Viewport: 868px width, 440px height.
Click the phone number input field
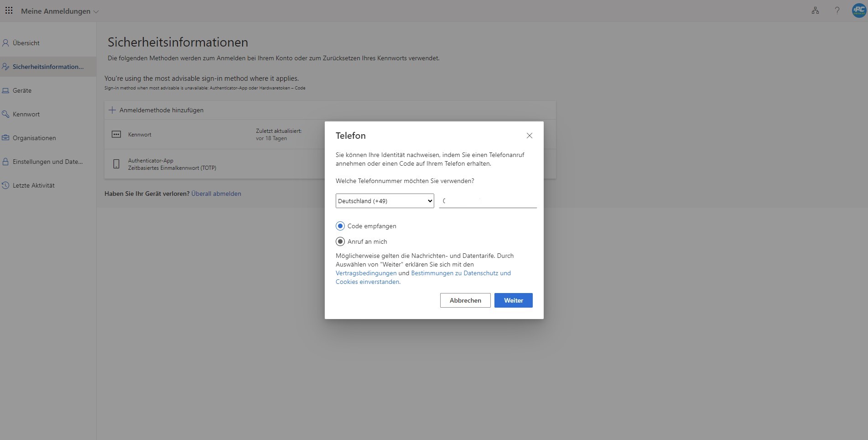click(488, 201)
